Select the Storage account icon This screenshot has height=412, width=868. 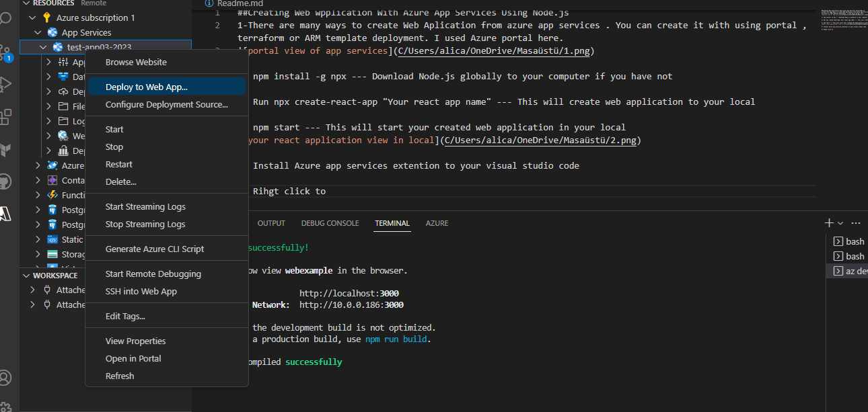tap(52, 254)
